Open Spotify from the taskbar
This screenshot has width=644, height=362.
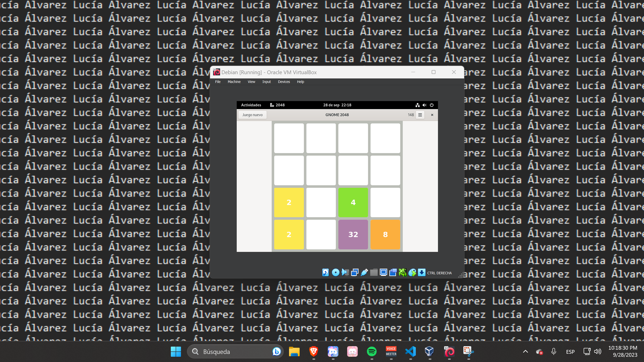[372, 351]
